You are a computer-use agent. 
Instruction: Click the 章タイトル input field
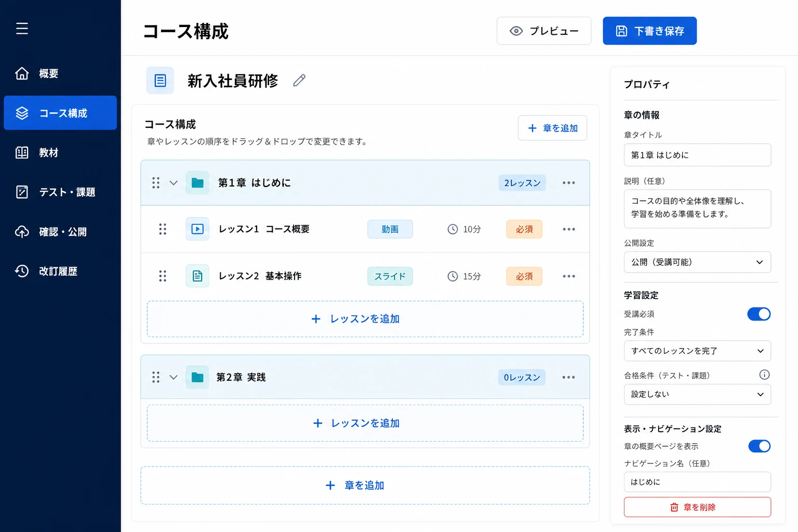pos(697,155)
